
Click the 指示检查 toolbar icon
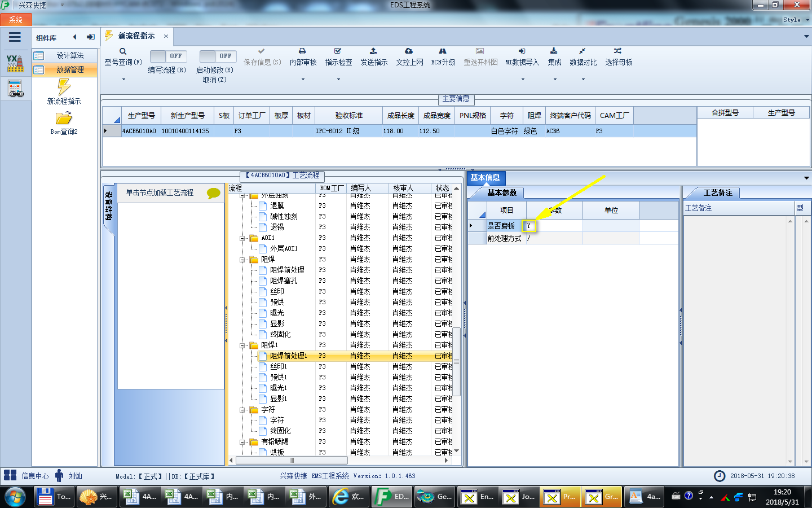338,51
